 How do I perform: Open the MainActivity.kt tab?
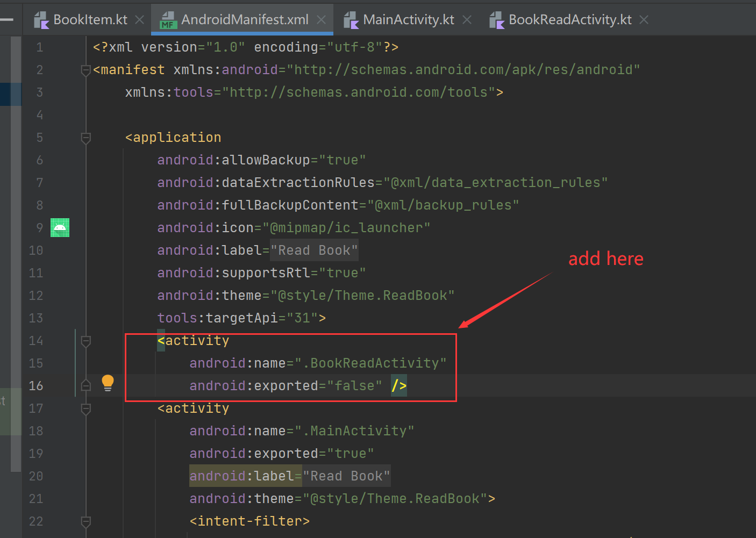[x=408, y=20]
